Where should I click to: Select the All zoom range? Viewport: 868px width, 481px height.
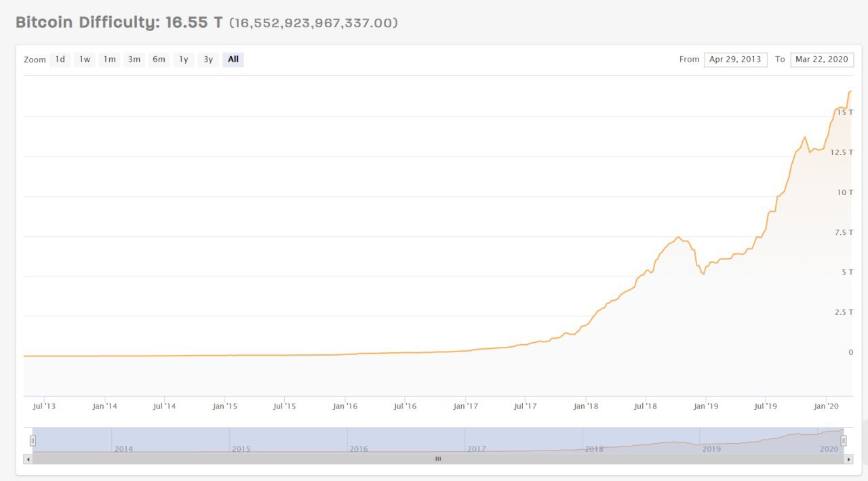[x=233, y=60]
